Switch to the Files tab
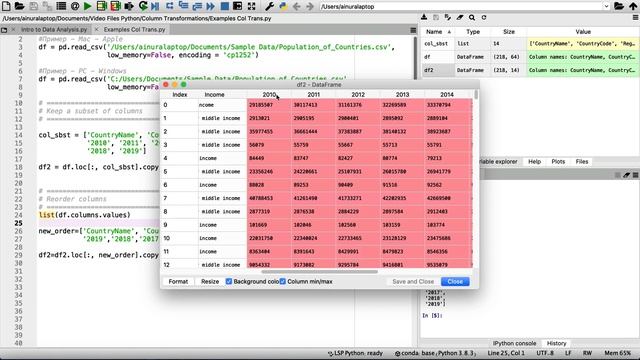 (582, 162)
